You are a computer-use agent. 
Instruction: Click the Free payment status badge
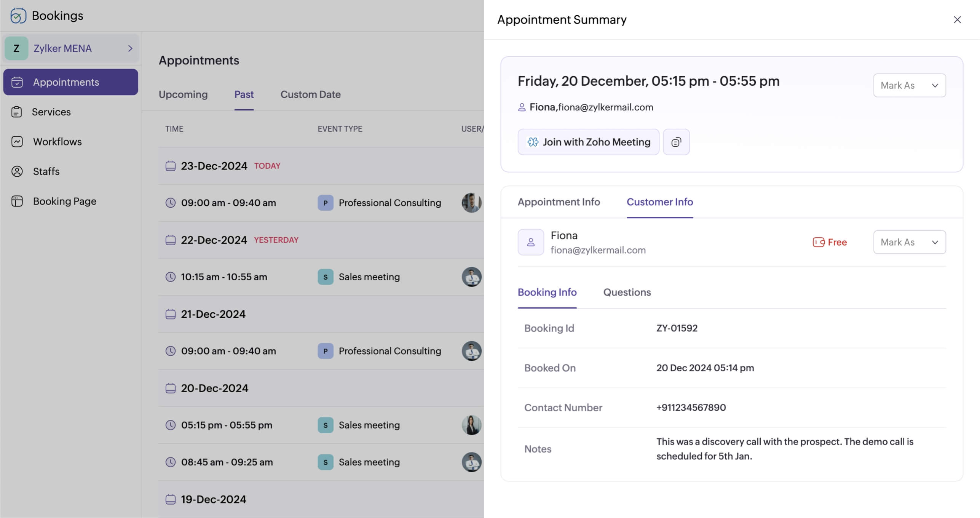tap(830, 242)
